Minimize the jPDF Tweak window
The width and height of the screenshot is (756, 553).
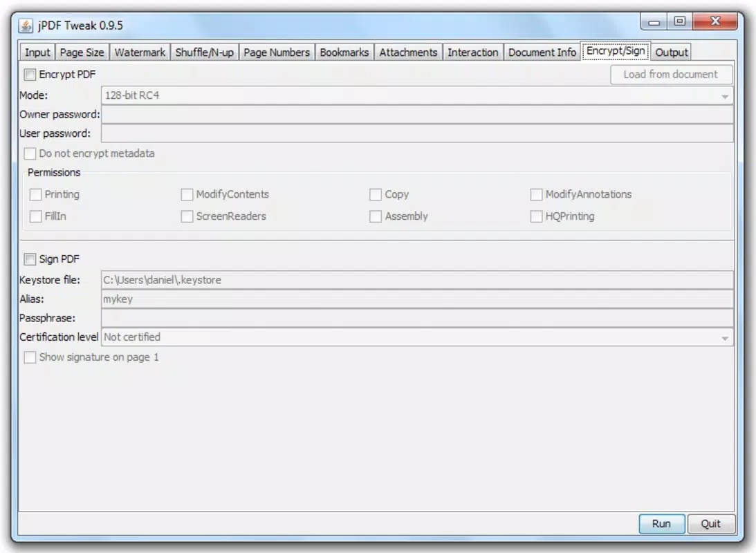(x=654, y=21)
